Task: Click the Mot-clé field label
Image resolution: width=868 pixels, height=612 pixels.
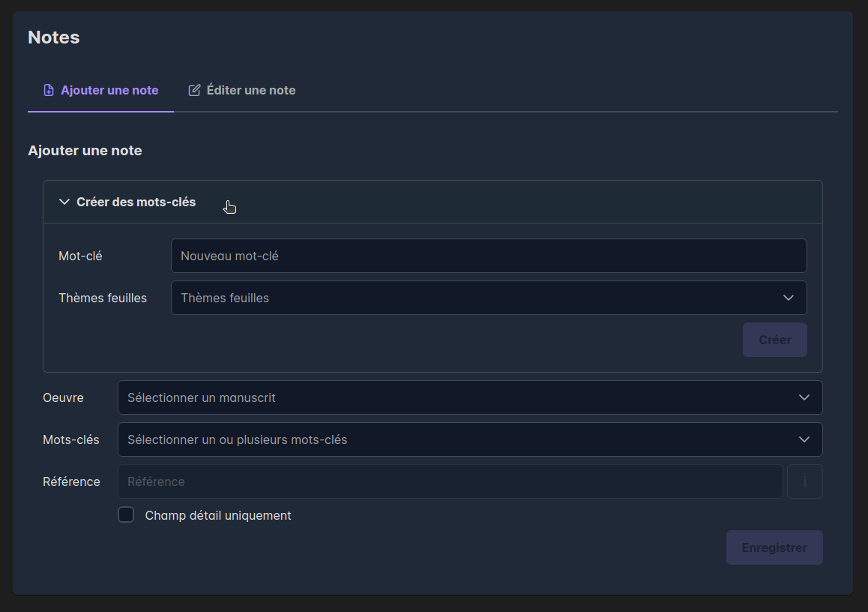Action: tap(80, 256)
